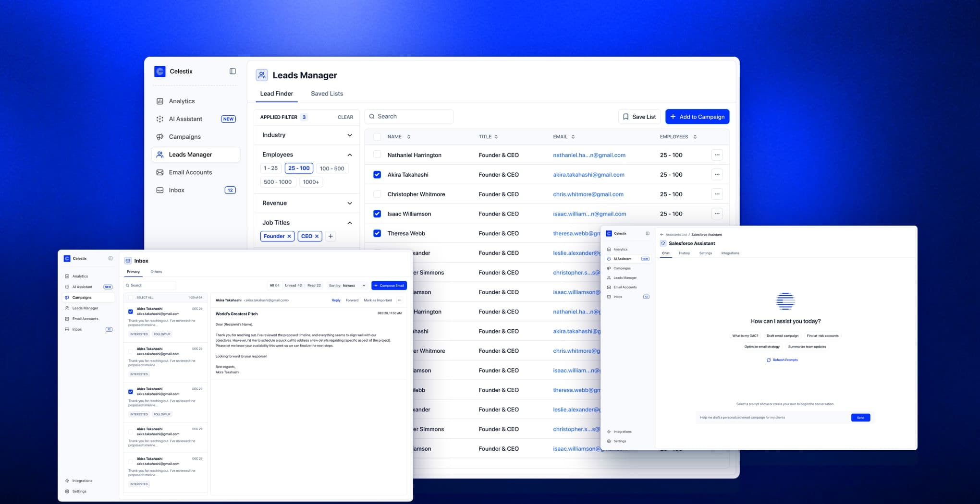Uncheck the Akira Takahashi lead checkbox
Image resolution: width=980 pixels, height=504 pixels.
click(x=377, y=175)
